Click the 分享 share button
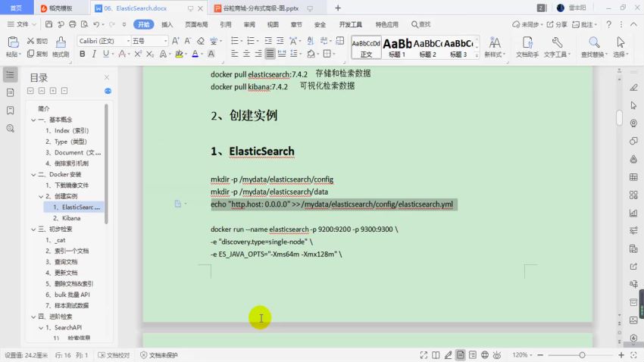Viewport: 644px width, 362px height. click(x=557, y=25)
